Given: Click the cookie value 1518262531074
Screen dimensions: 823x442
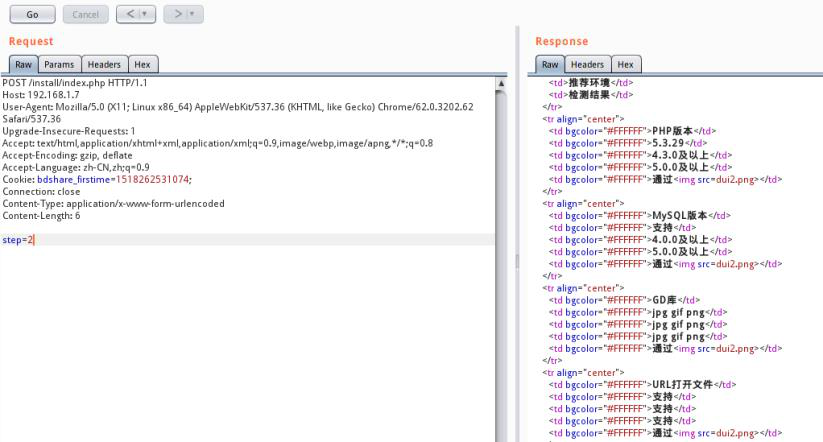Looking at the screenshot, I should click(x=152, y=180).
